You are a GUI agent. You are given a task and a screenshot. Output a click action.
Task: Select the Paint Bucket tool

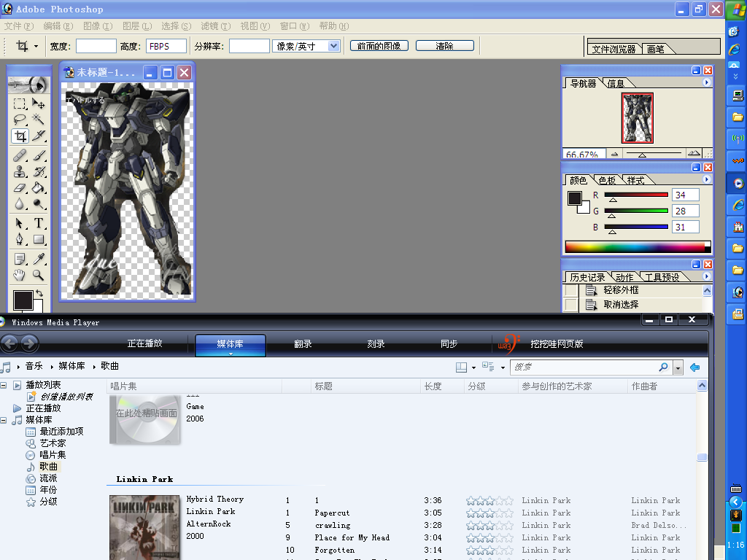pos(39,187)
